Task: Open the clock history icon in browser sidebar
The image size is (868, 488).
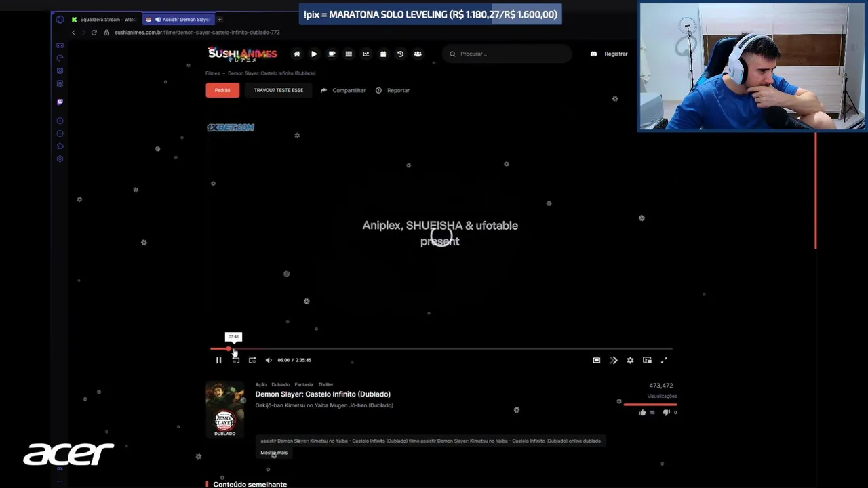Action: [60, 134]
